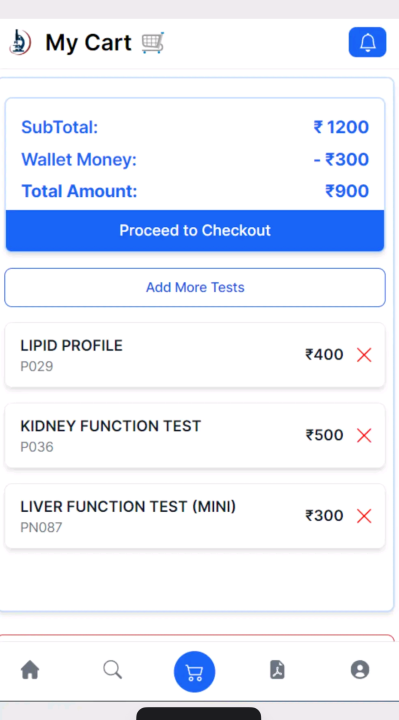The image size is (399, 720).
Task: Select the KIDNEY FUNCTION TEST entry
Action: tap(195, 435)
